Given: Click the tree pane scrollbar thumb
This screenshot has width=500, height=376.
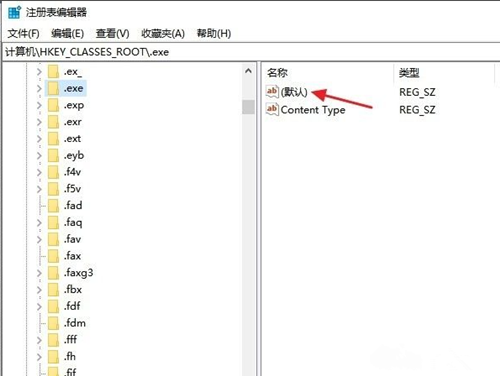Looking at the screenshot, I should [248, 107].
